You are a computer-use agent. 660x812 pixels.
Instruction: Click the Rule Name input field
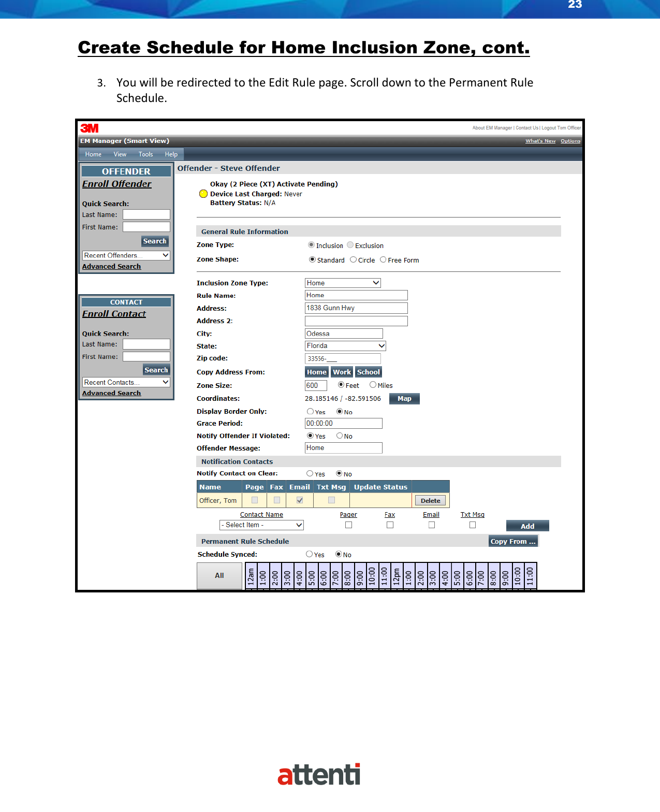pos(356,295)
